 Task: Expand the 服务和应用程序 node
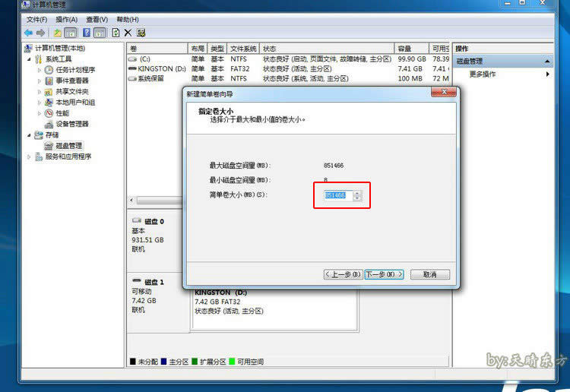30,156
